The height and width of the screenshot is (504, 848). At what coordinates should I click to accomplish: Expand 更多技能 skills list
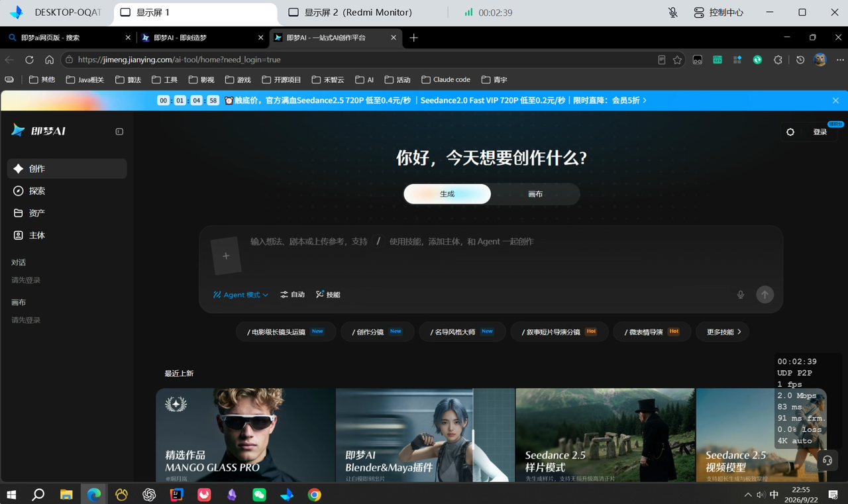(x=723, y=332)
